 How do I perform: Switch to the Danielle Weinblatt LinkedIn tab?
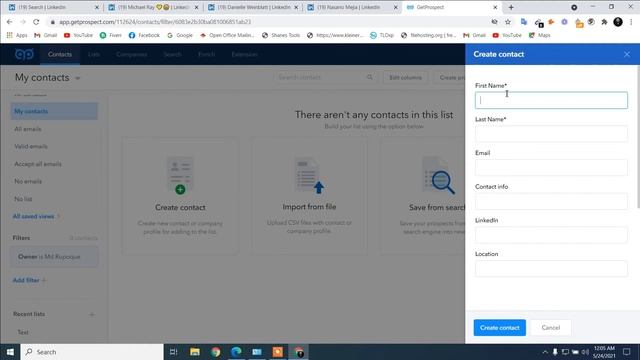click(x=253, y=7)
